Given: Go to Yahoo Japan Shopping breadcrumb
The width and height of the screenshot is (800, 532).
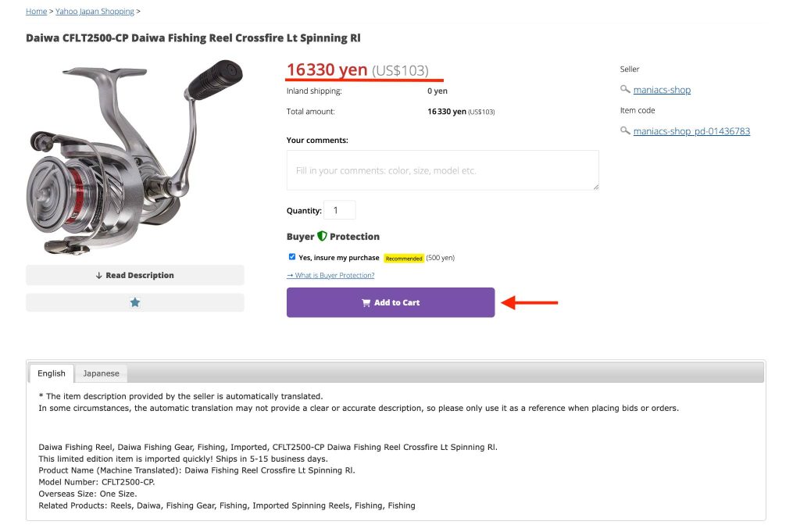Looking at the screenshot, I should 95,12.
